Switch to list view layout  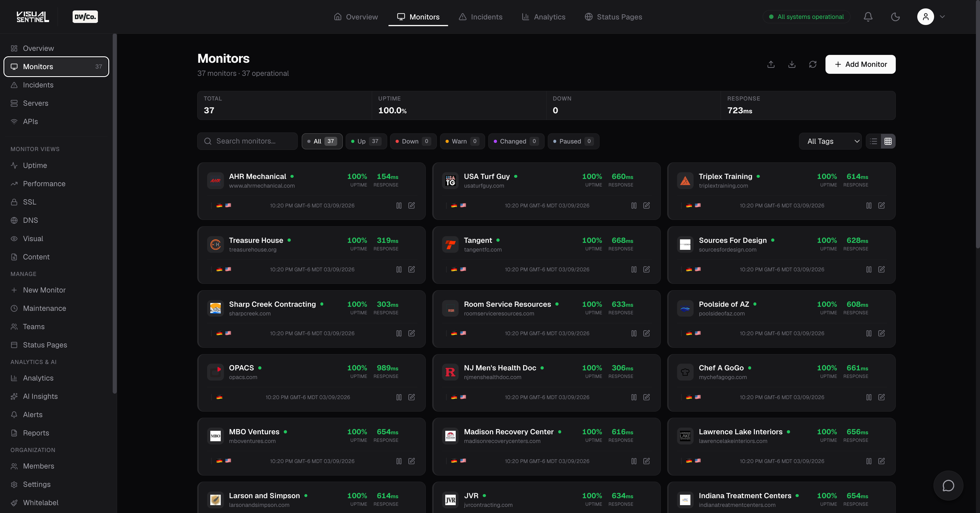873,141
